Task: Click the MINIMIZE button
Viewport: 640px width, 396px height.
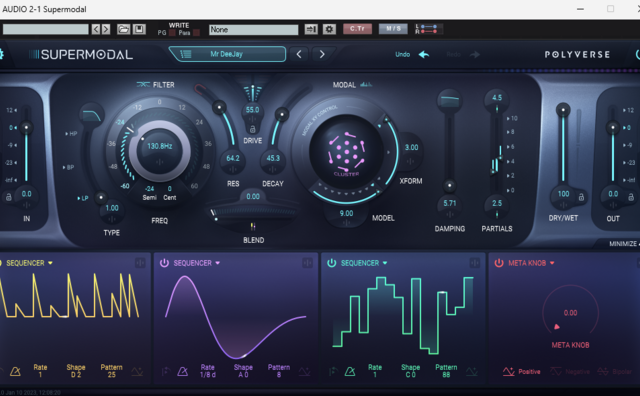Action: click(624, 243)
